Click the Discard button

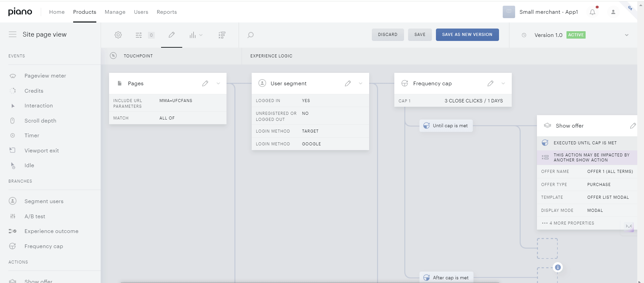(388, 35)
